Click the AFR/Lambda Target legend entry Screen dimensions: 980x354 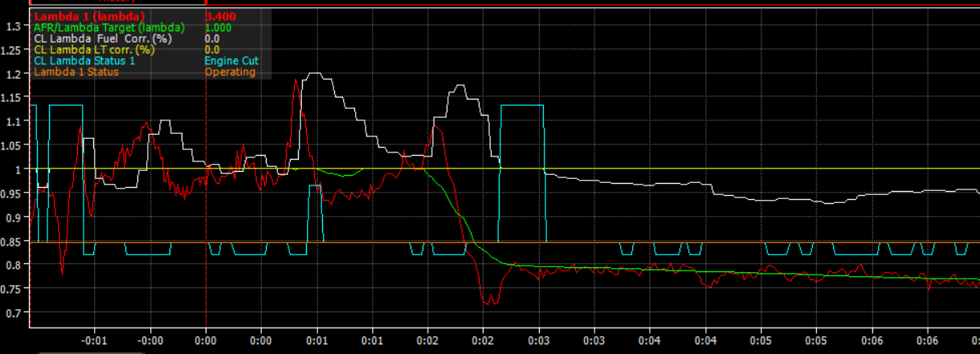[x=108, y=27]
